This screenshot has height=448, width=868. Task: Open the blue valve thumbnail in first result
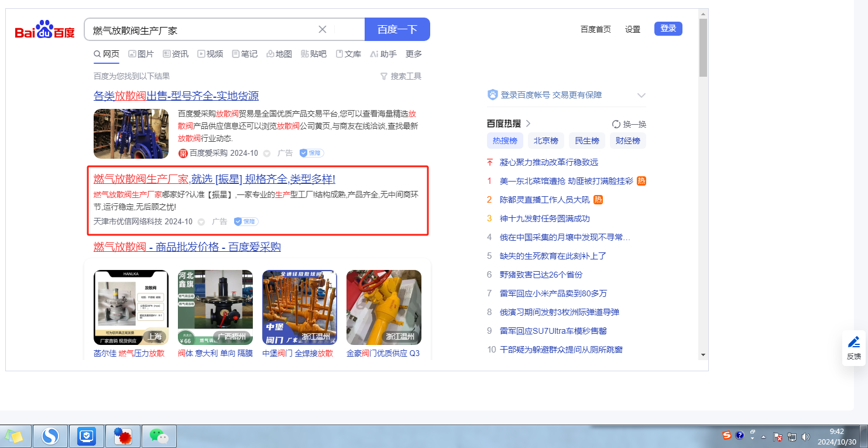coord(131,134)
